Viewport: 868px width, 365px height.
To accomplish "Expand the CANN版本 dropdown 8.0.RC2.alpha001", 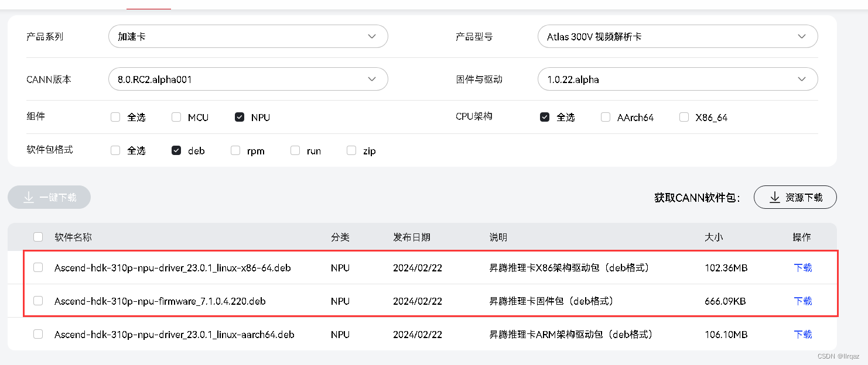I will pos(248,79).
